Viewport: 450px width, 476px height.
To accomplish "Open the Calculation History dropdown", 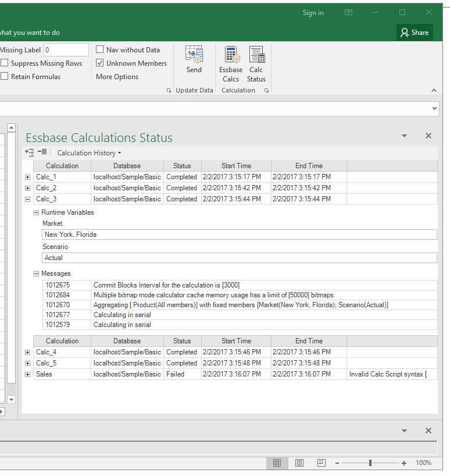I will point(89,153).
